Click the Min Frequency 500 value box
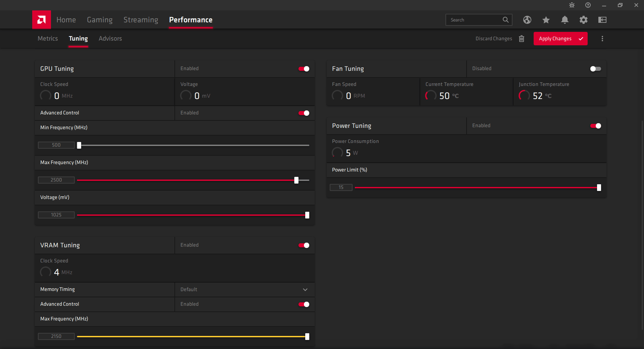 [x=56, y=145]
